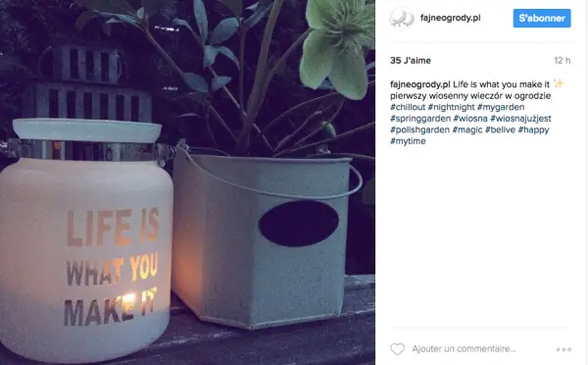Open the #chillout hashtag
The image size is (588, 365).
[408, 107]
